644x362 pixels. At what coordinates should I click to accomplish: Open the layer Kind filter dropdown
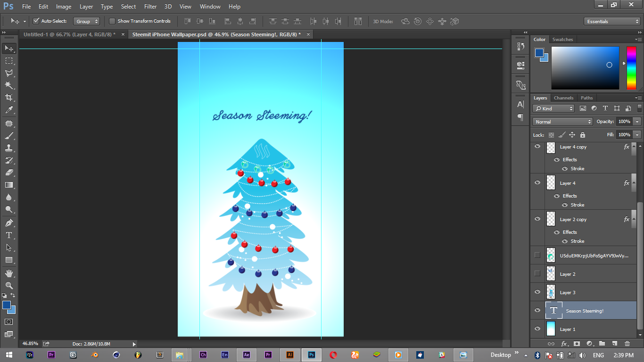tap(554, 108)
